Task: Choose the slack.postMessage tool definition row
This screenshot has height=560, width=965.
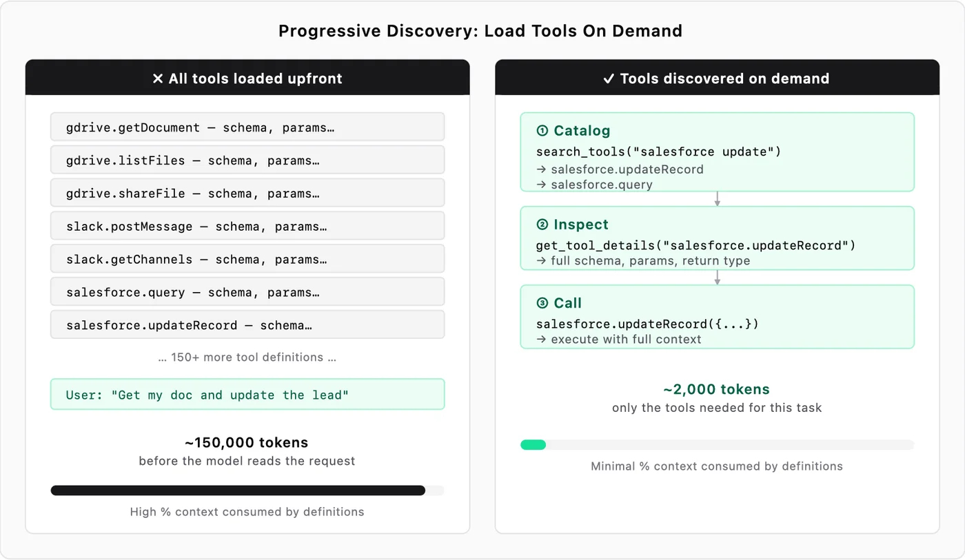Action: point(247,227)
